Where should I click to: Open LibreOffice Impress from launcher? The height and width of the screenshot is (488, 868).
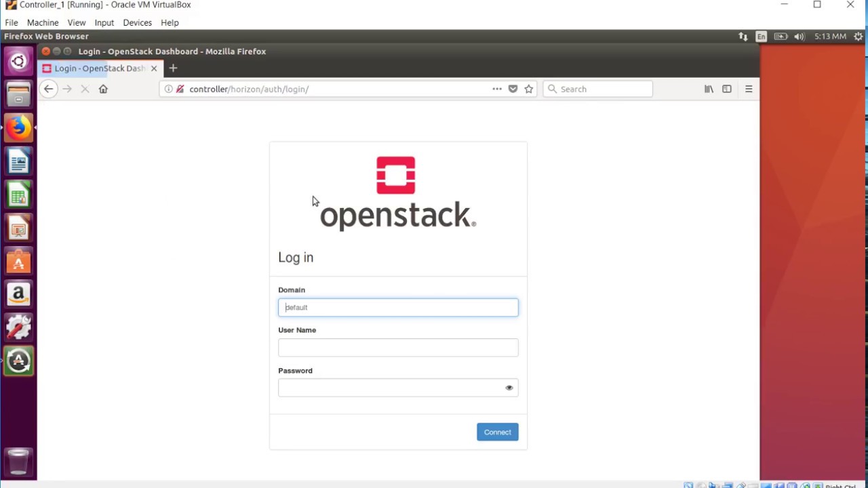18,229
